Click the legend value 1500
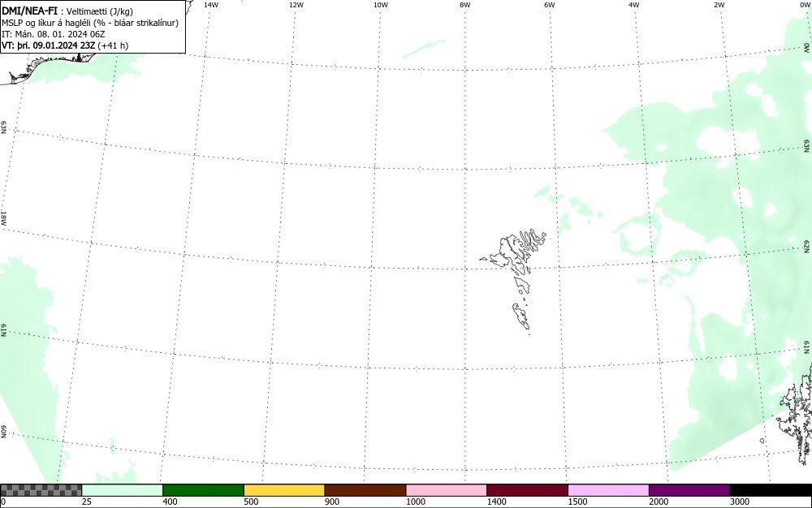 click(577, 502)
